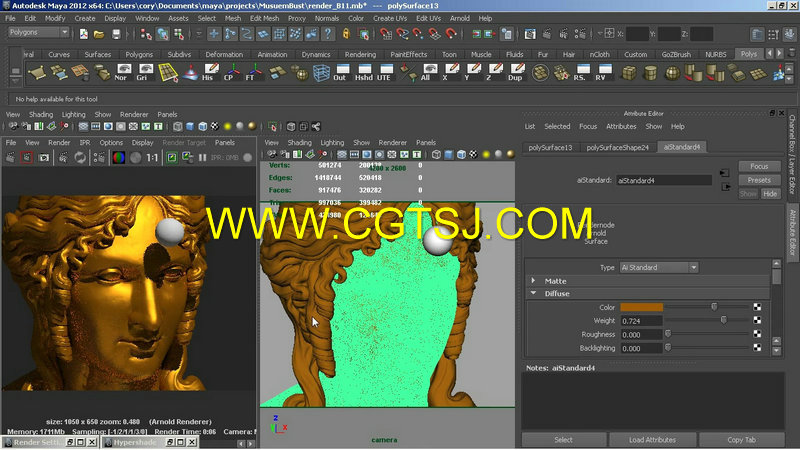
Task: Create a polygon sphere from the shelf
Action: click(672, 72)
